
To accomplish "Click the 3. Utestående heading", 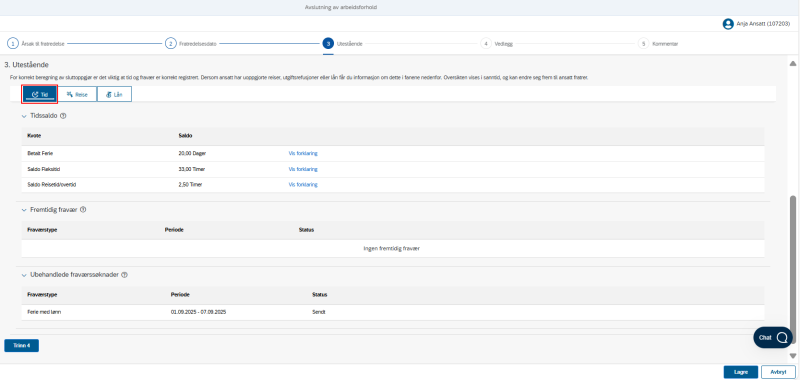I will click(x=27, y=65).
